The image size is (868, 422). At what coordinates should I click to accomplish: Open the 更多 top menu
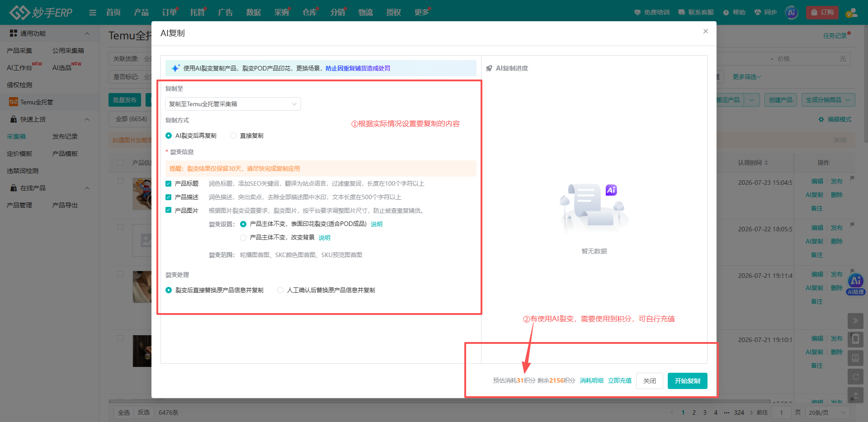(422, 12)
